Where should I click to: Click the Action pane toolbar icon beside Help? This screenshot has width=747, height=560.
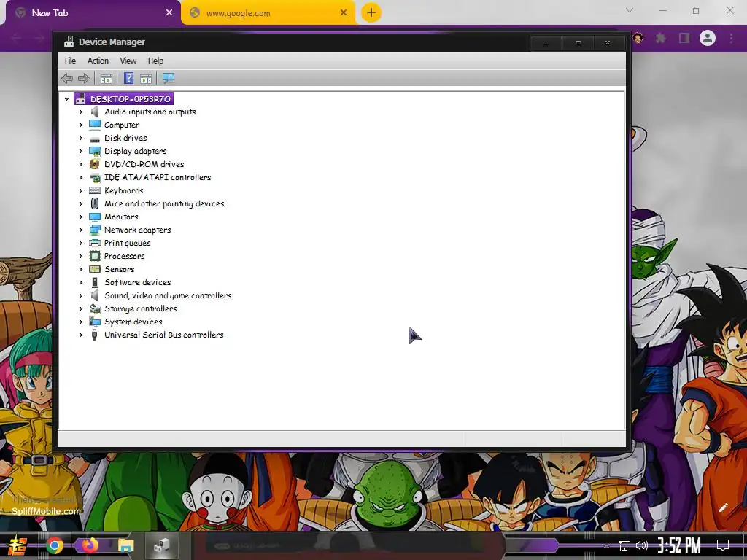pyautogui.click(x=146, y=79)
